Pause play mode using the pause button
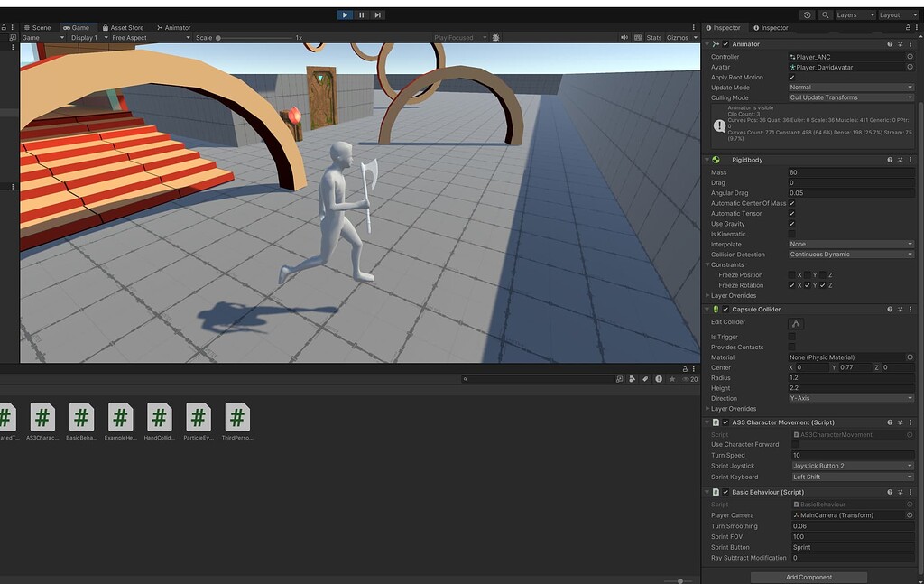The image size is (924, 584). [359, 14]
